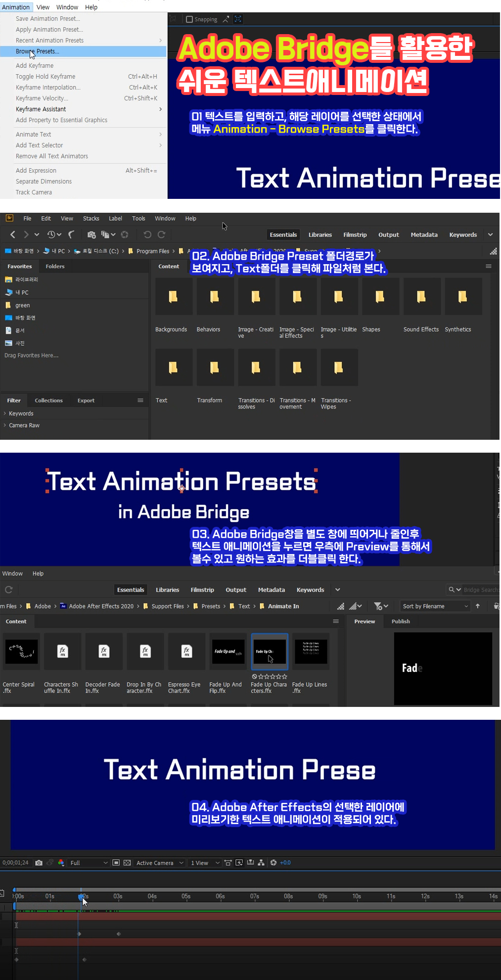Set star rating under Fade Up Characters
Viewport: 501px width, 980px height.
(273, 676)
